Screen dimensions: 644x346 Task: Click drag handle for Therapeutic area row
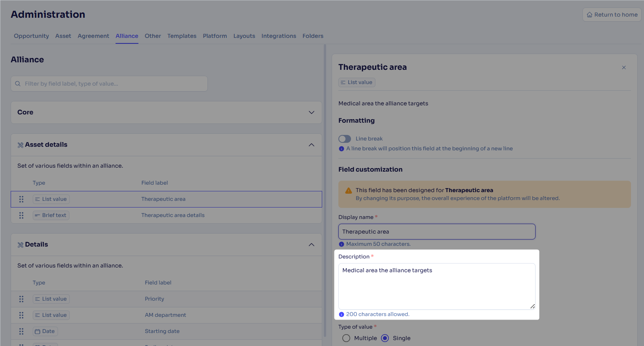pos(21,199)
